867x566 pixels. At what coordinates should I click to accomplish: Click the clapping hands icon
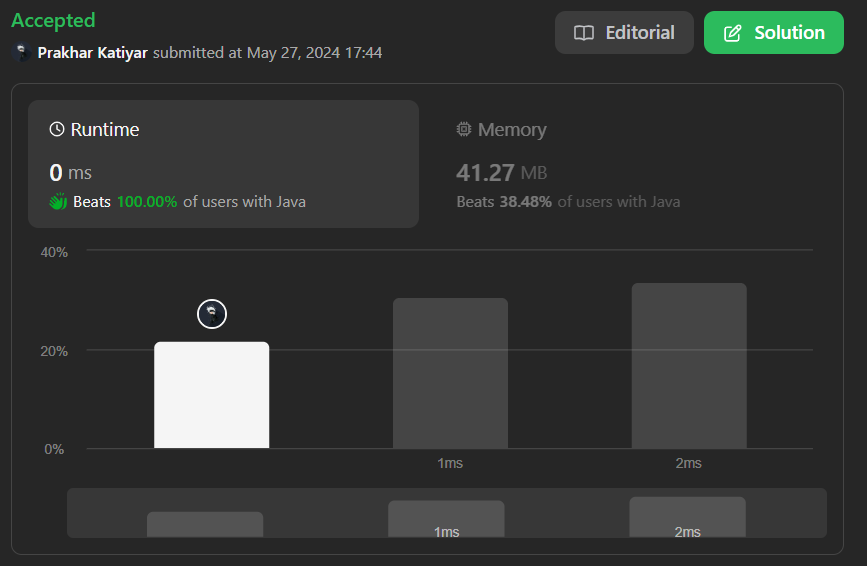click(58, 201)
